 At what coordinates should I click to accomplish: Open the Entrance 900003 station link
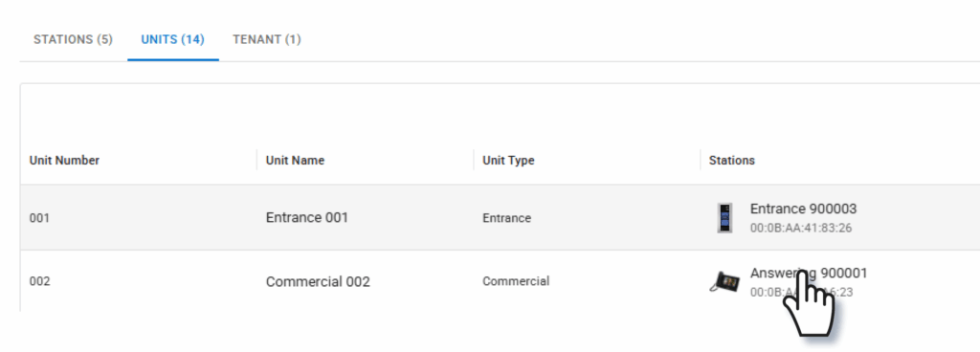point(803,209)
